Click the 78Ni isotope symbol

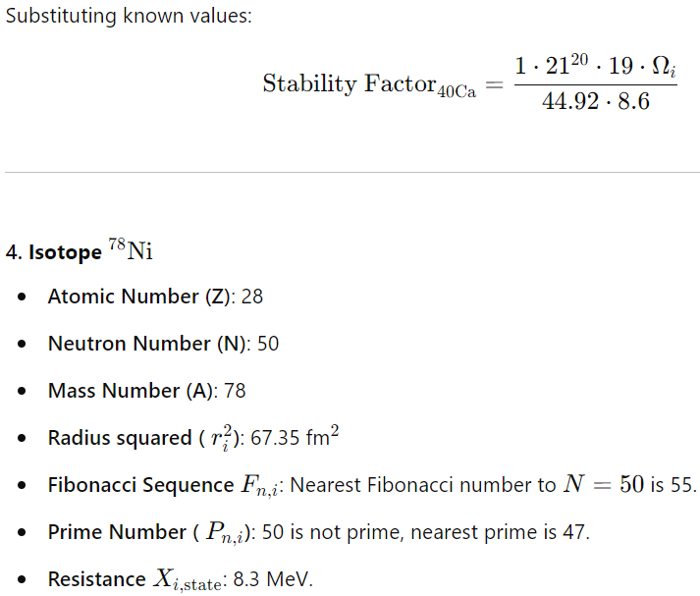131,249
